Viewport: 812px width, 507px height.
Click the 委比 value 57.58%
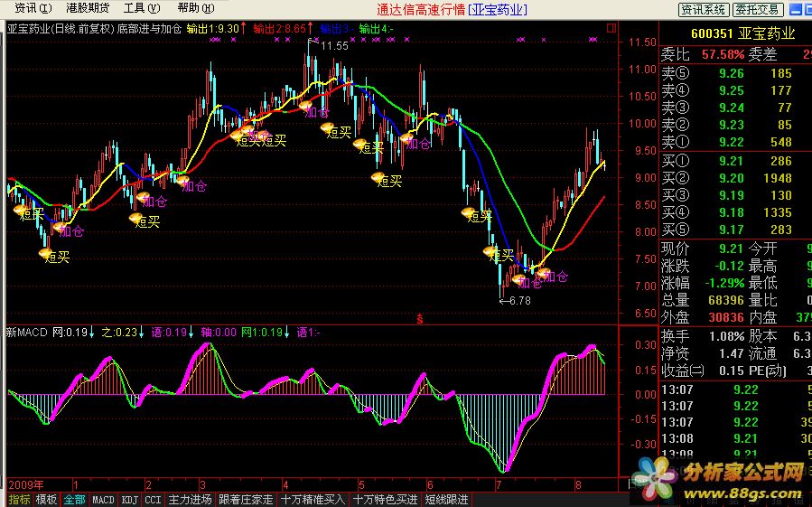tap(723, 54)
